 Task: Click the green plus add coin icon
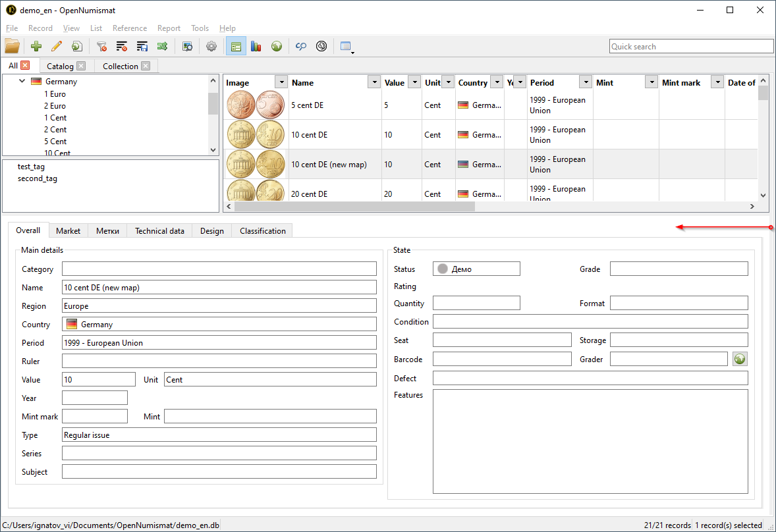[36, 46]
